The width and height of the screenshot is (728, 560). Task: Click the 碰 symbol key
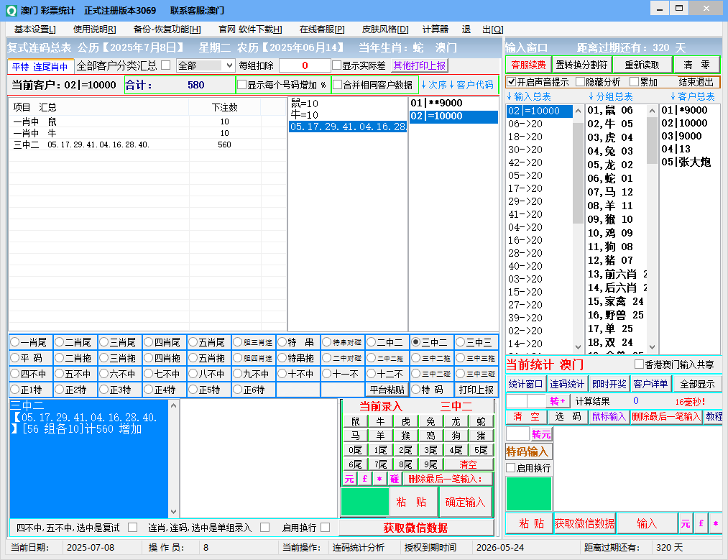pos(395,479)
